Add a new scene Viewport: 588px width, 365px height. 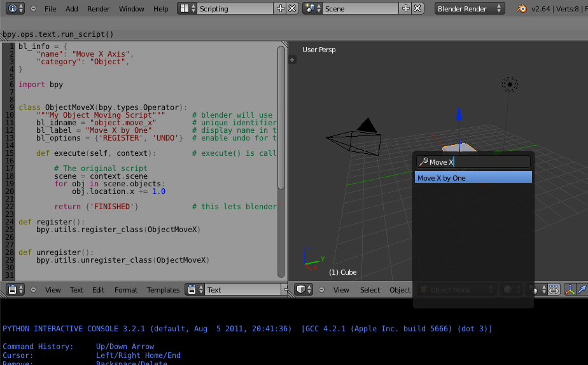point(406,9)
